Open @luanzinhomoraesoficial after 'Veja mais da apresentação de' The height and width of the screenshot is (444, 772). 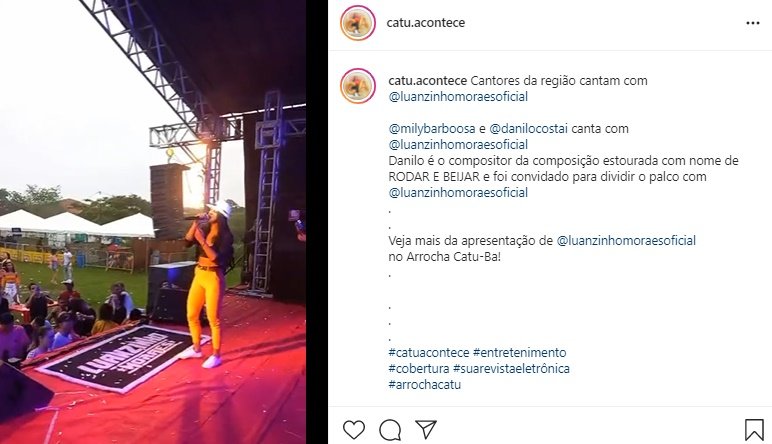coord(626,241)
